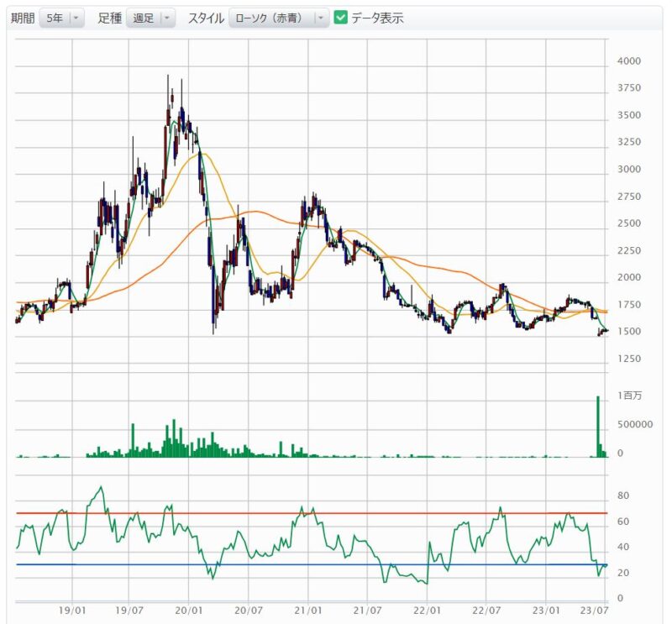Click the tallest volume bar near 23/07
This screenshot has width=672, height=624.
pos(598,427)
